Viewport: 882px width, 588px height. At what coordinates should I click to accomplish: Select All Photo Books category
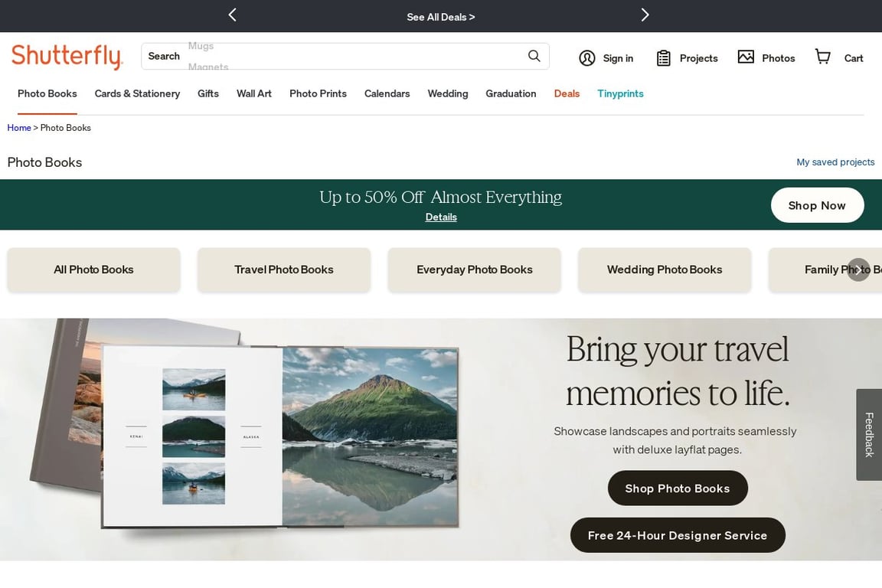93,270
